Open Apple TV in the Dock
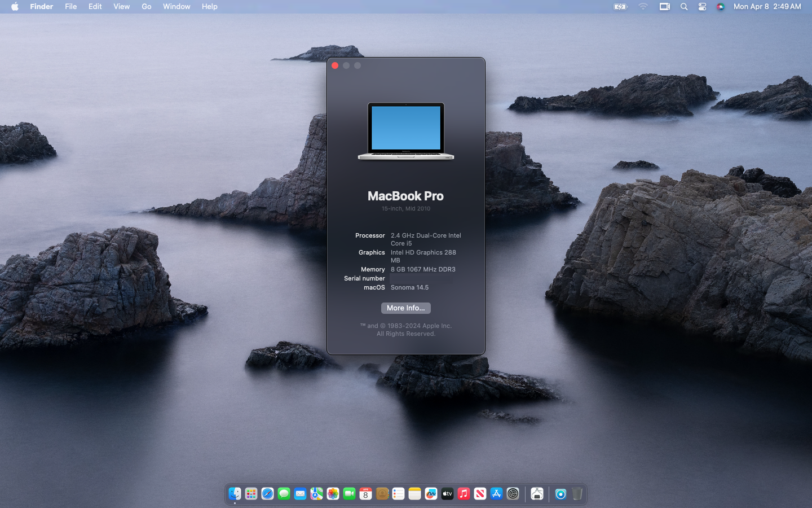The height and width of the screenshot is (508, 812). (448, 494)
